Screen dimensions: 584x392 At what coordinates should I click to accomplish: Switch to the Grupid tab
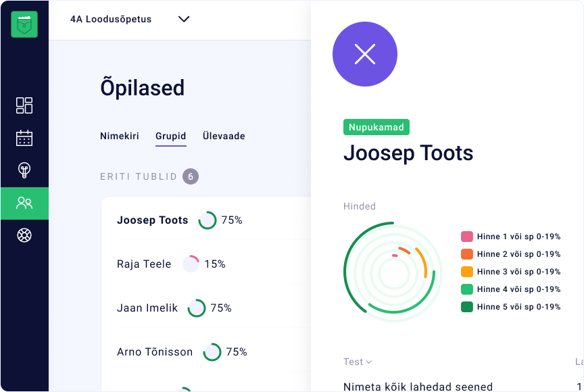pos(170,137)
